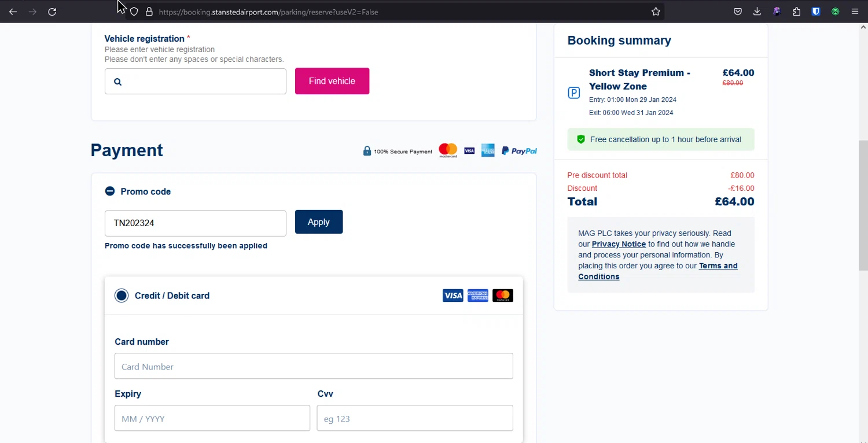868x443 pixels.
Task: Open the Bitwarden shield extension icon
Action: coord(816,12)
